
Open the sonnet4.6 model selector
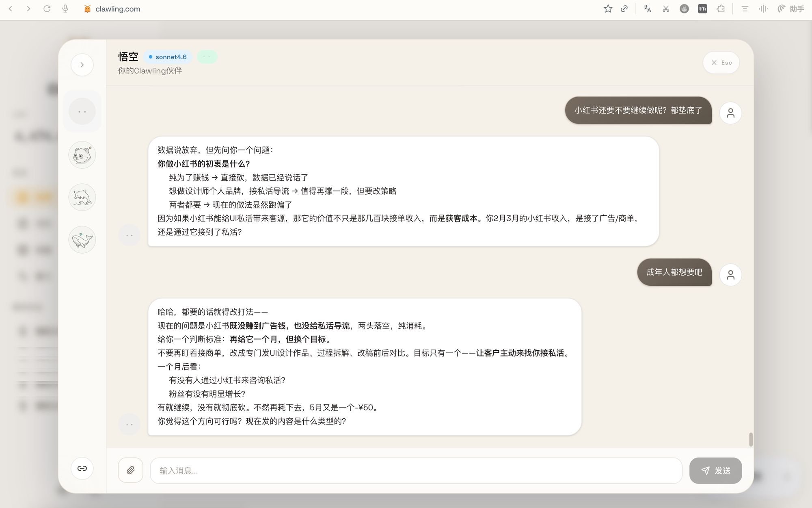click(x=168, y=57)
